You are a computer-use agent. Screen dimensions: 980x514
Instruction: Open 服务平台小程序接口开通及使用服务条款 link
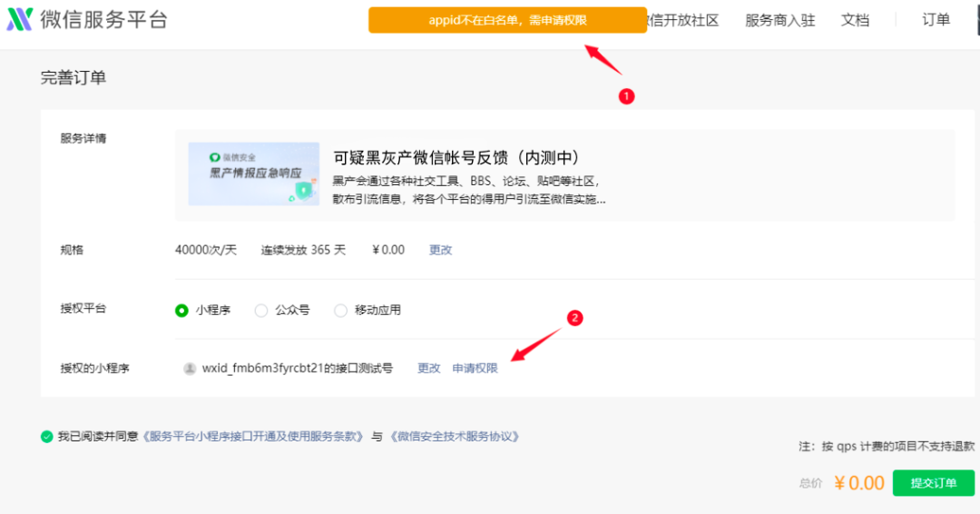(x=252, y=437)
